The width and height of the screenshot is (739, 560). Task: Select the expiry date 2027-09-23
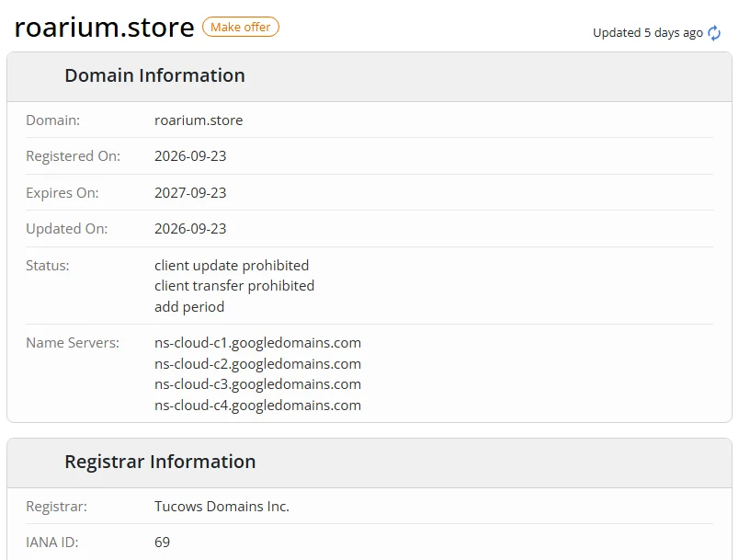(x=190, y=193)
